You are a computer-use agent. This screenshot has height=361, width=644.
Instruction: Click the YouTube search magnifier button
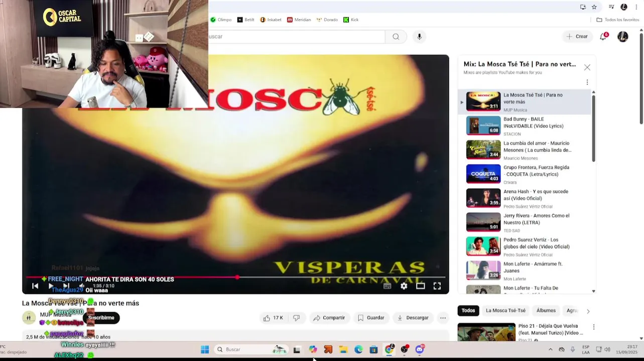pyautogui.click(x=396, y=37)
